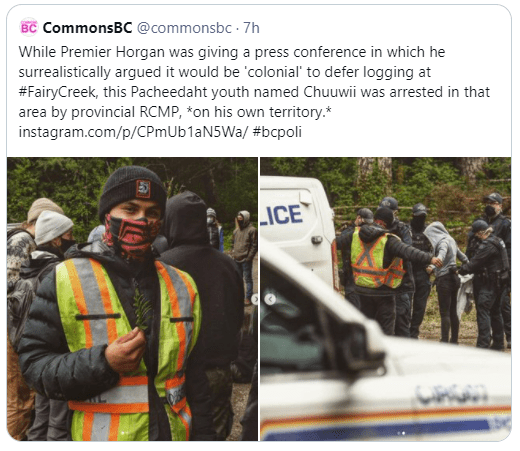Select first carousel dot on right photo

click(399, 433)
